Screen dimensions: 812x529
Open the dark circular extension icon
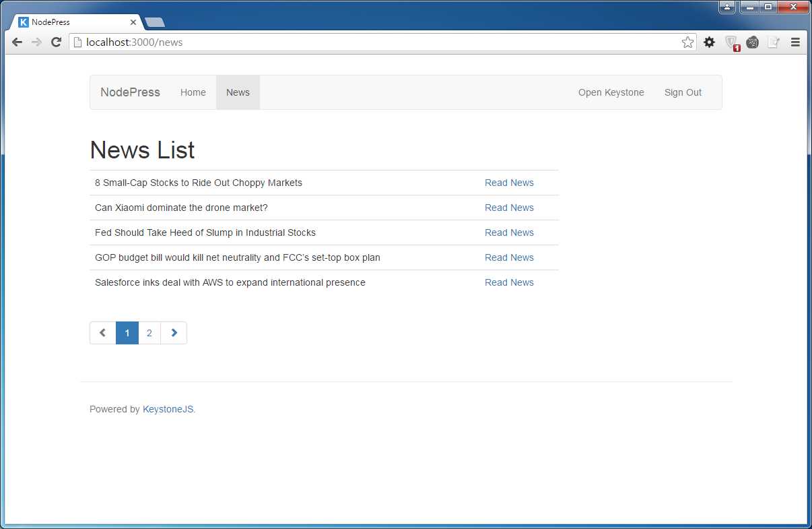point(752,42)
